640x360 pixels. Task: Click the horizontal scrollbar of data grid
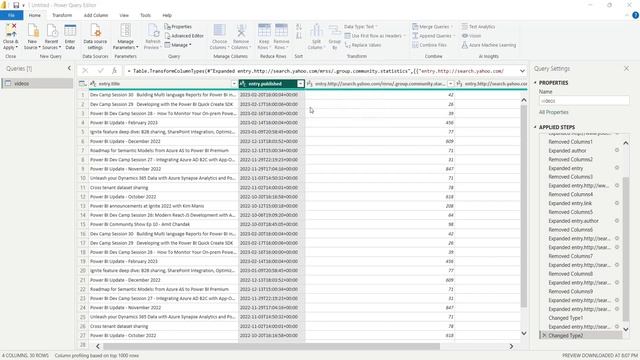(x=271, y=346)
